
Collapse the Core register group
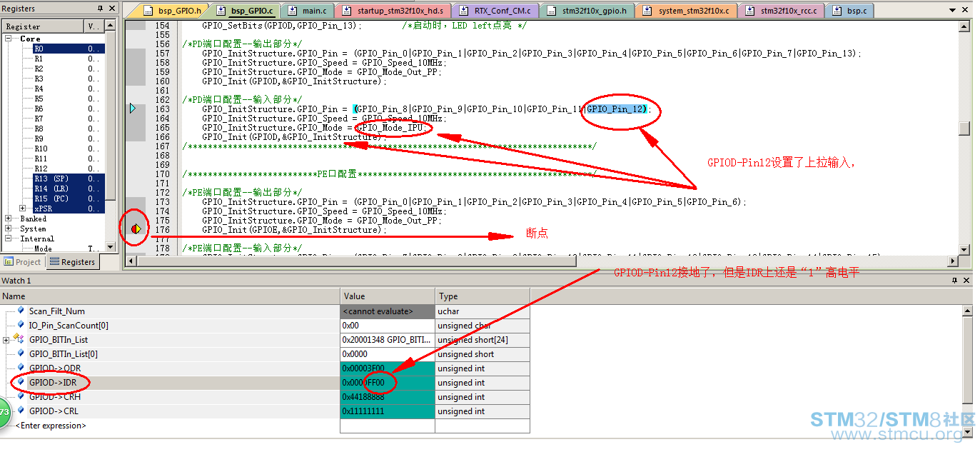click(10, 39)
